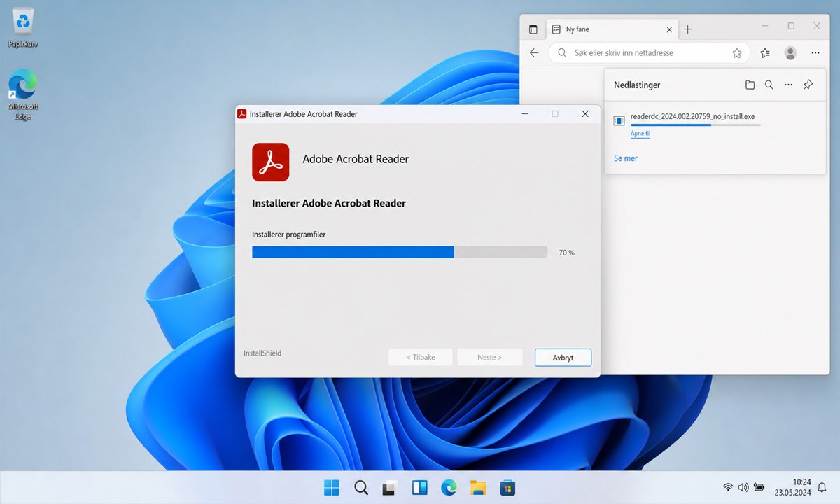Click the disabled Tilbake button
Image resolution: width=840 pixels, height=504 pixels.
click(x=421, y=357)
